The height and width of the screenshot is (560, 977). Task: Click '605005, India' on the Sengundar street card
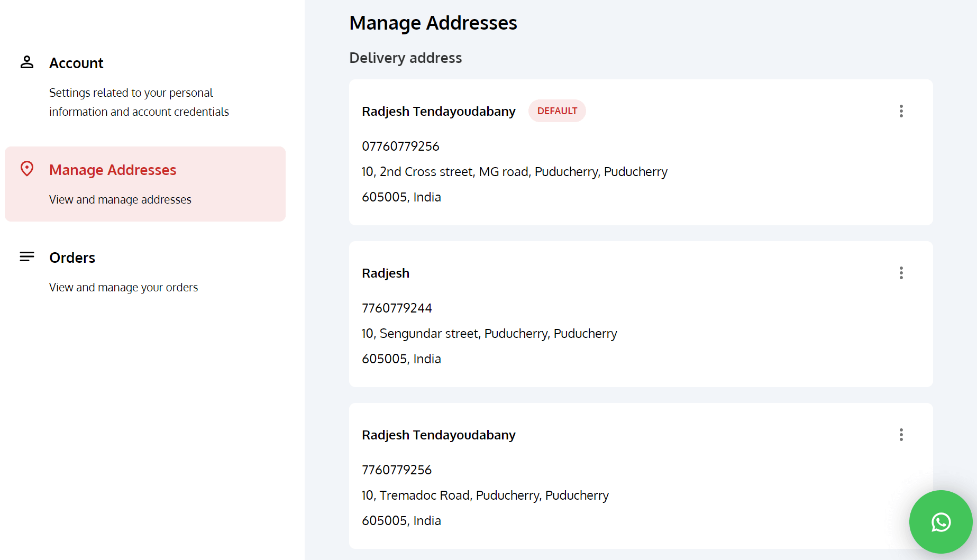[401, 359]
